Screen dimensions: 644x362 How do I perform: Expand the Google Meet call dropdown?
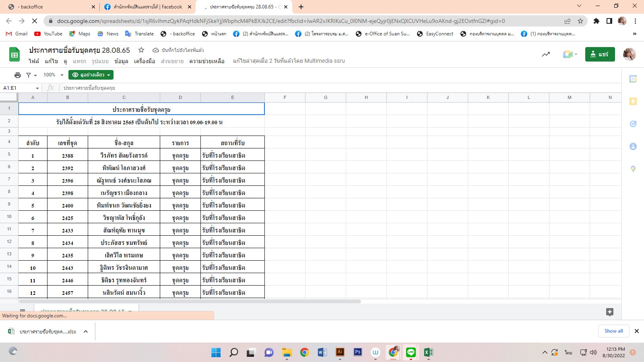click(x=571, y=54)
